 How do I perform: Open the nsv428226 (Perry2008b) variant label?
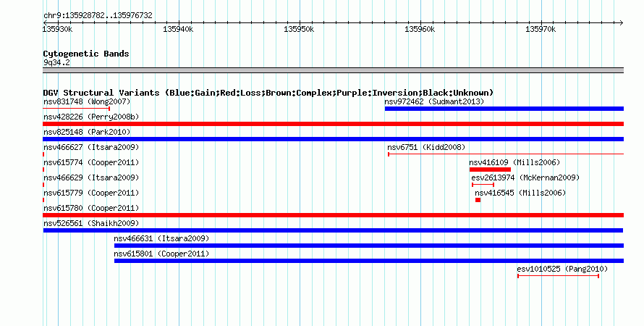pos(91,117)
